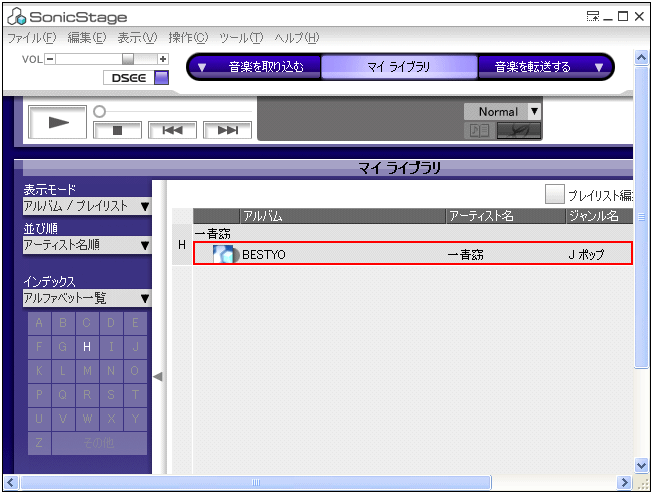This screenshot has width=653, height=494.
Task: Select index letter M
Action: coord(87,371)
